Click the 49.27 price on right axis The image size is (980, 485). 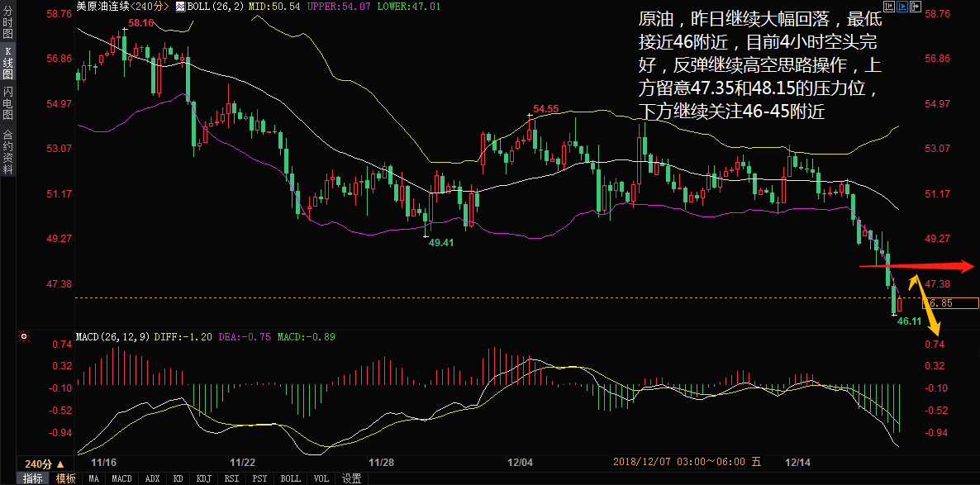938,239
